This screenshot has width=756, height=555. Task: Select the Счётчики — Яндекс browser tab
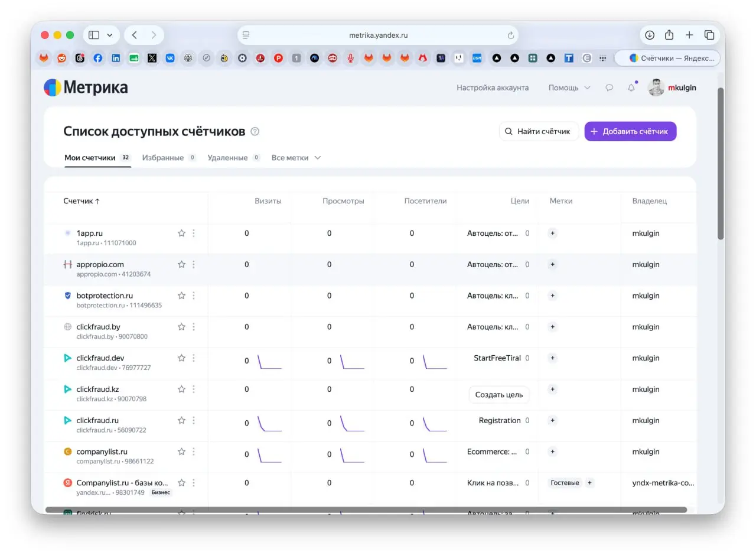coord(668,58)
